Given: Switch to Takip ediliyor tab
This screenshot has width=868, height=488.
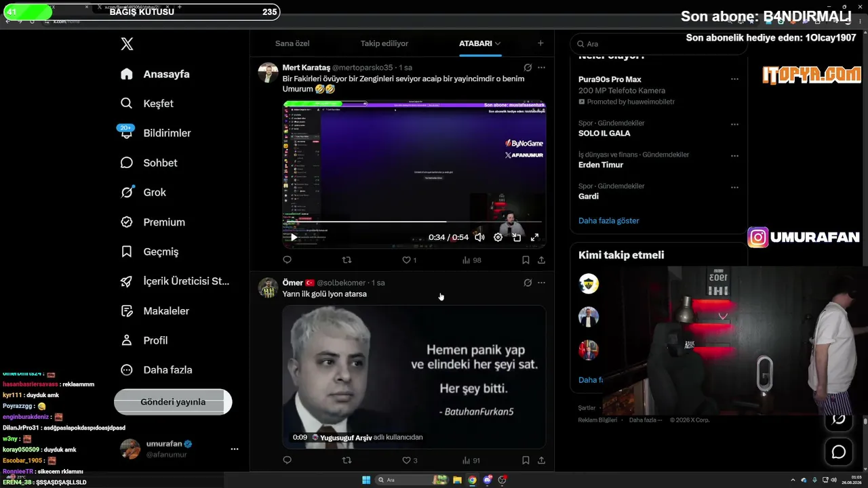Looking at the screenshot, I should 384,43.
